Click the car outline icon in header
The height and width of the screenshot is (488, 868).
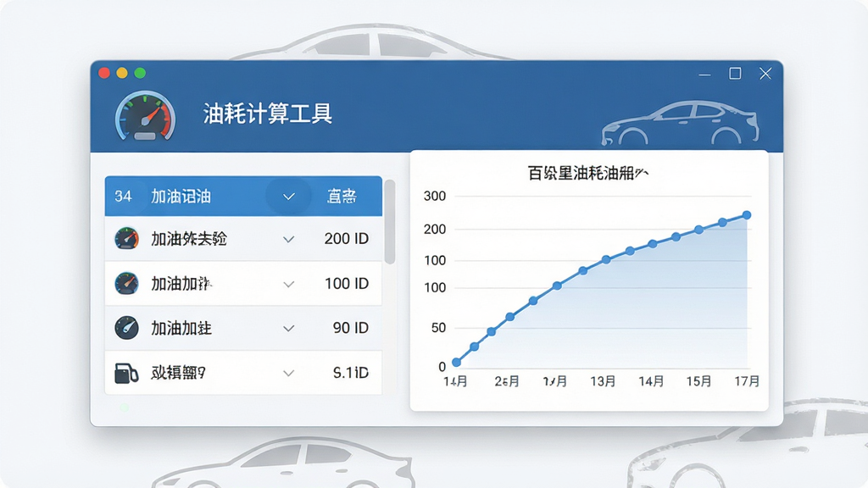click(681, 123)
